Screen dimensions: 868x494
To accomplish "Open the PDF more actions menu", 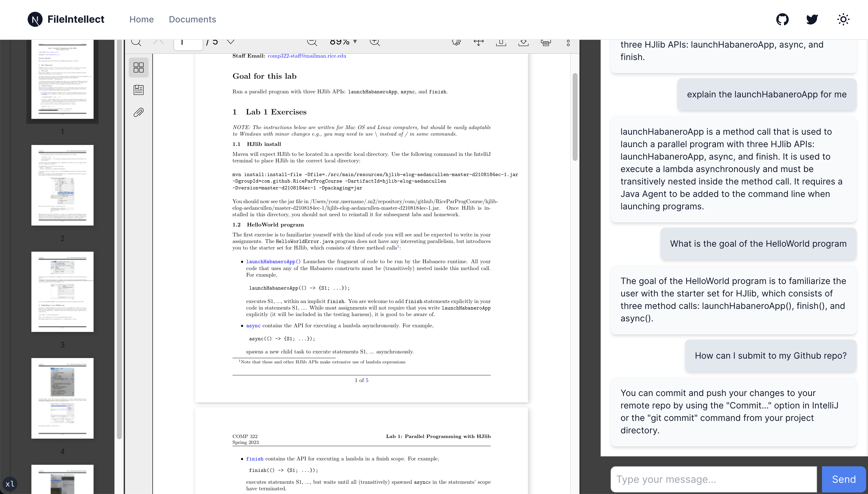I will pos(568,43).
